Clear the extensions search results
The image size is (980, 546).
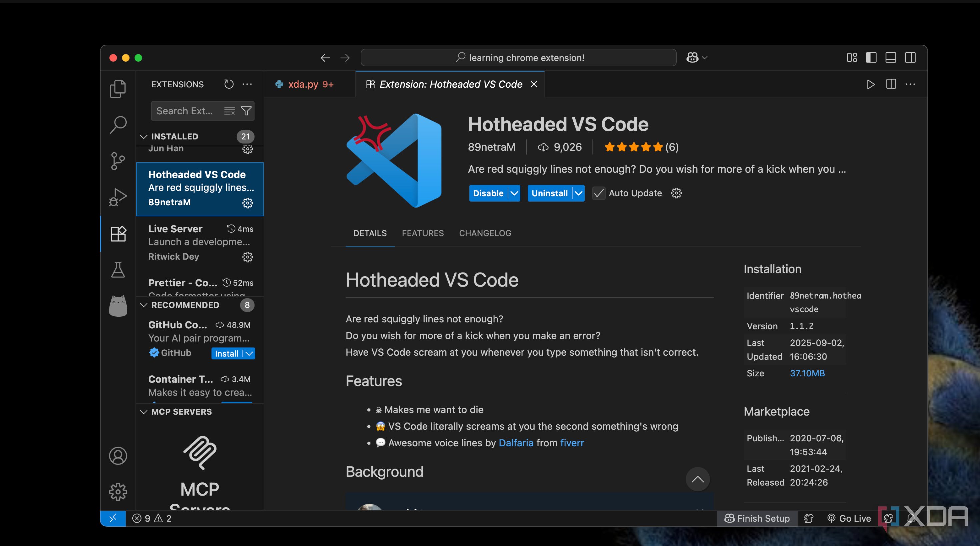pos(229,111)
